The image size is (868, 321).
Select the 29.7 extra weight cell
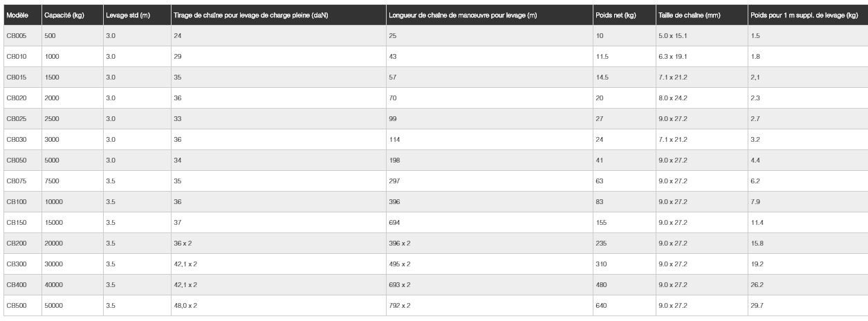757,305
